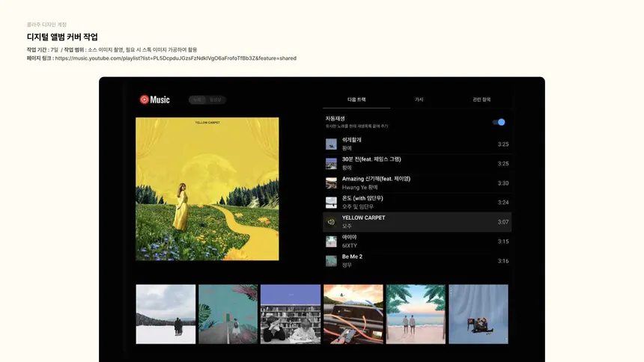Screen dimensions: 644x362
Task: Select the 노래 (song) mode pill
Action: [x=198, y=99]
